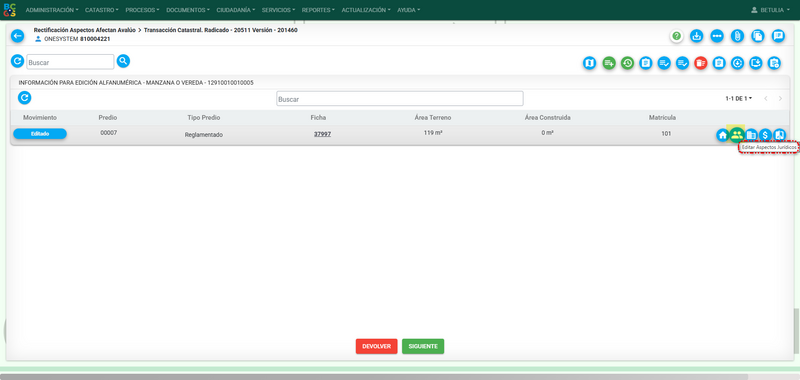Open the map icon in the toolbar

click(x=590, y=63)
